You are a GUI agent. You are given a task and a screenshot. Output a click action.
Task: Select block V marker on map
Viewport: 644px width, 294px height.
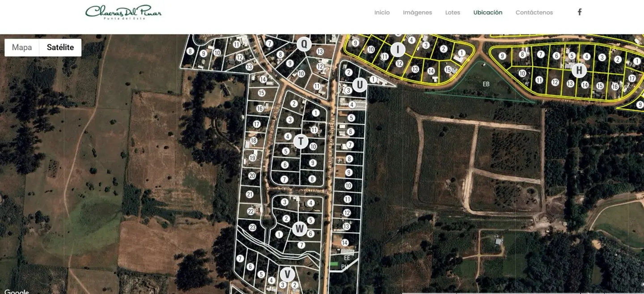click(x=288, y=274)
